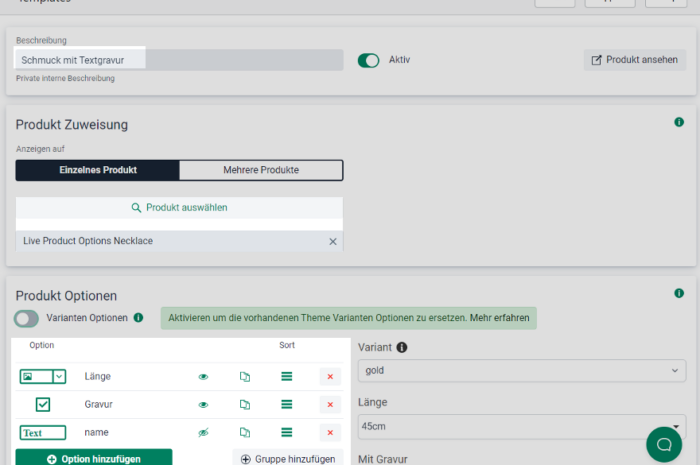Viewport: 700px width, 465px height.
Task: Duplicate the Länge option
Action: tap(244, 377)
